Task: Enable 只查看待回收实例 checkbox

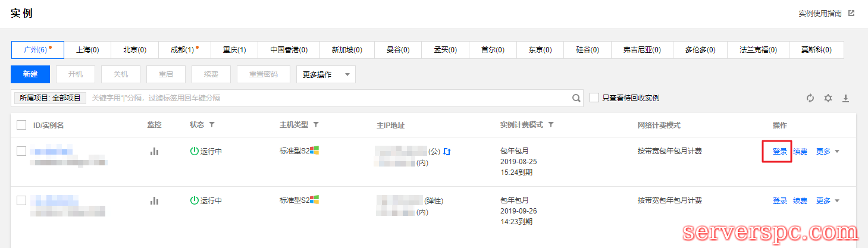Action: pyautogui.click(x=594, y=98)
